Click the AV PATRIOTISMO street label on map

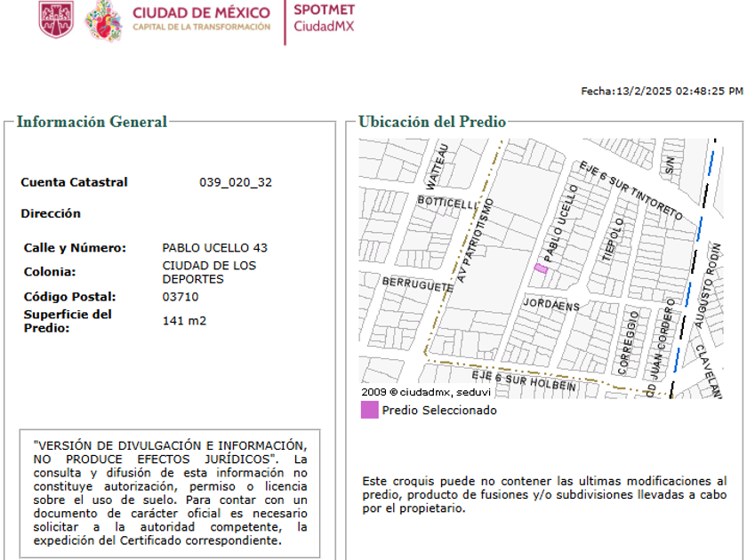tap(475, 241)
